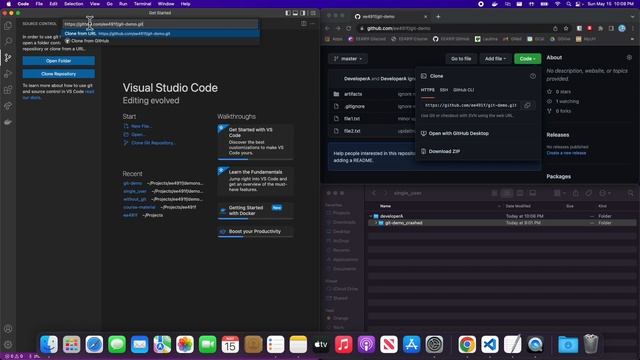Open the Learn the Fundamentals walkthrough
Screen dimensions: 640x360
tap(255, 181)
